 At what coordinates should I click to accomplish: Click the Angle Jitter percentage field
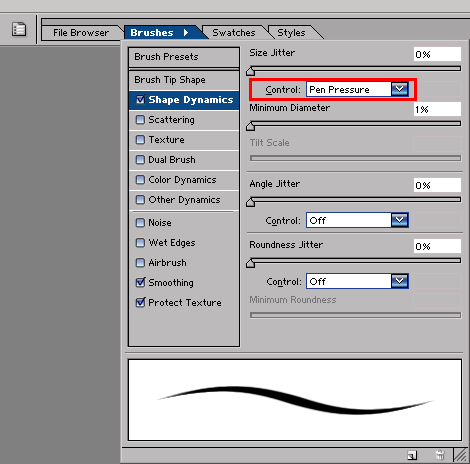click(437, 185)
